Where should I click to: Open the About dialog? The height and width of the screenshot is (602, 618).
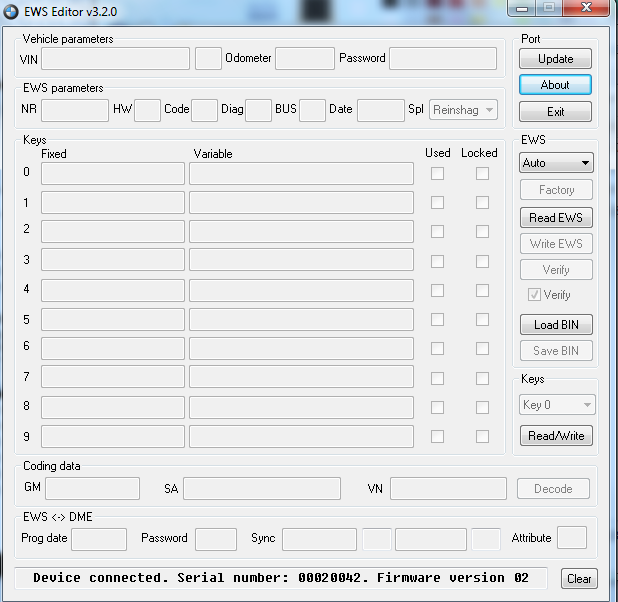[x=555, y=85]
